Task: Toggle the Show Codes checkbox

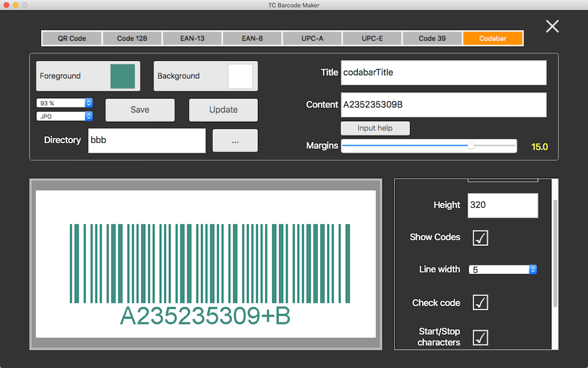Action: pyautogui.click(x=480, y=238)
